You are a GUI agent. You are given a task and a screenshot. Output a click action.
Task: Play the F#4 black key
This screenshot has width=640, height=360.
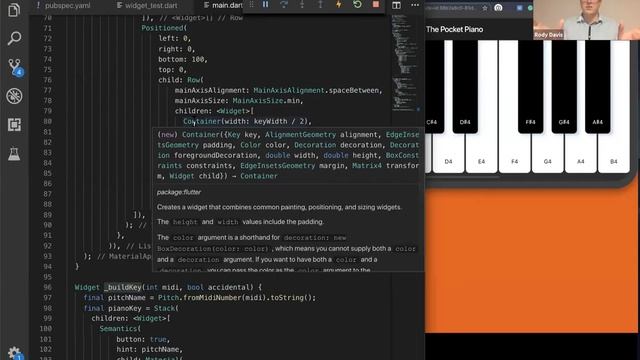[531, 87]
